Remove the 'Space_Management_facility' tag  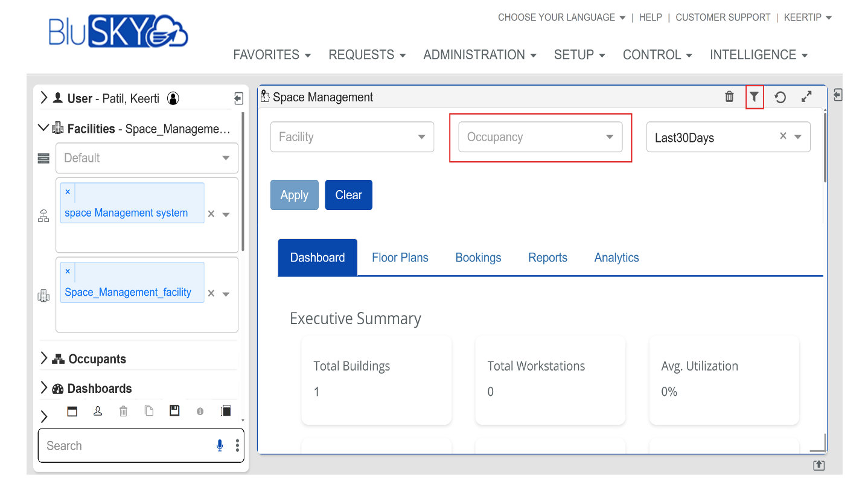68,272
